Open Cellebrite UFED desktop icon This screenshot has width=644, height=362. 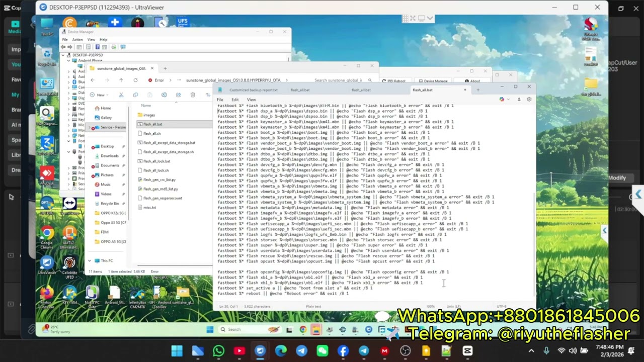coord(69,266)
